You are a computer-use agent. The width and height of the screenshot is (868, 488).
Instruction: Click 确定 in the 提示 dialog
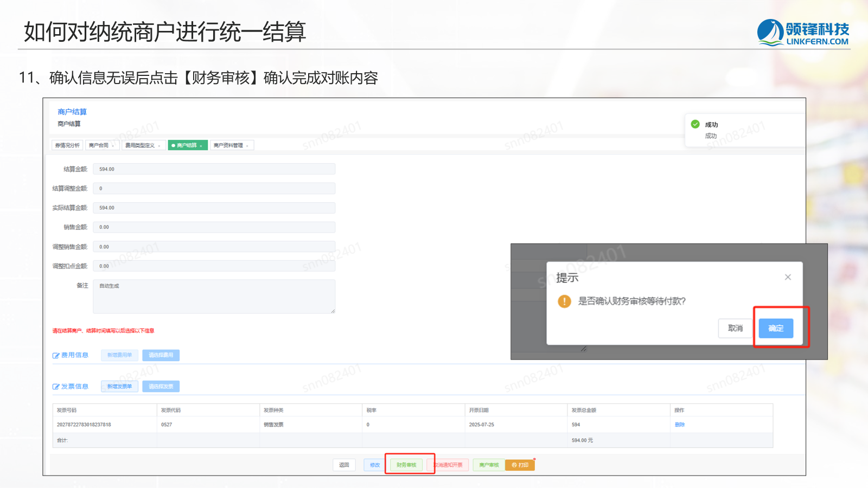click(x=776, y=328)
